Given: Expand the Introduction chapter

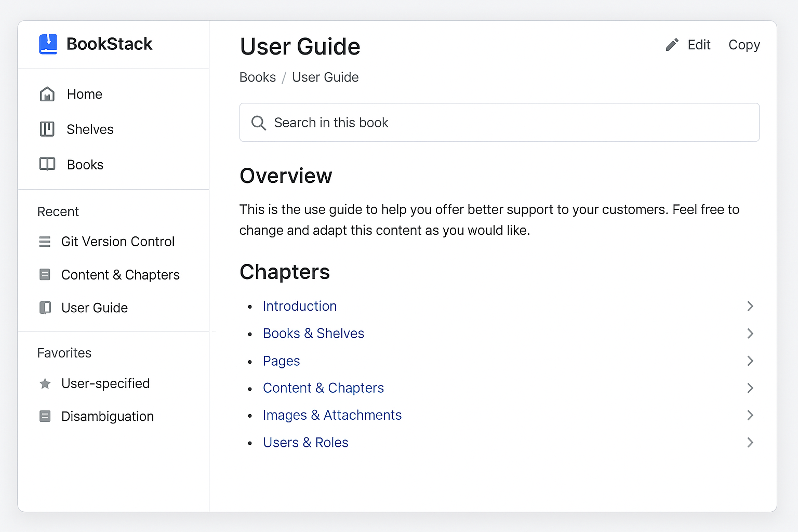Looking at the screenshot, I should (x=750, y=306).
